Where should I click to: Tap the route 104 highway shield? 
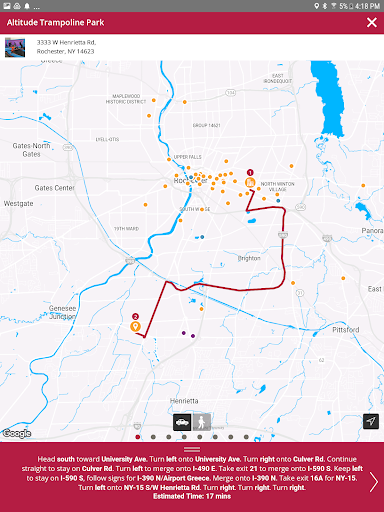point(231,93)
